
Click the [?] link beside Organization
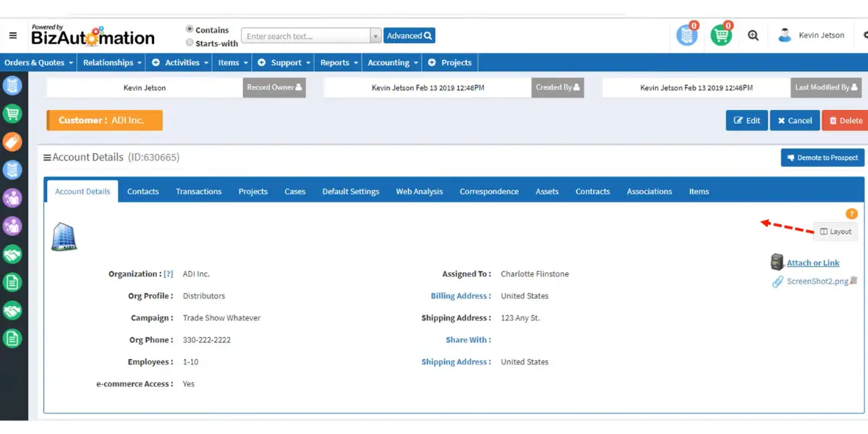pos(169,274)
